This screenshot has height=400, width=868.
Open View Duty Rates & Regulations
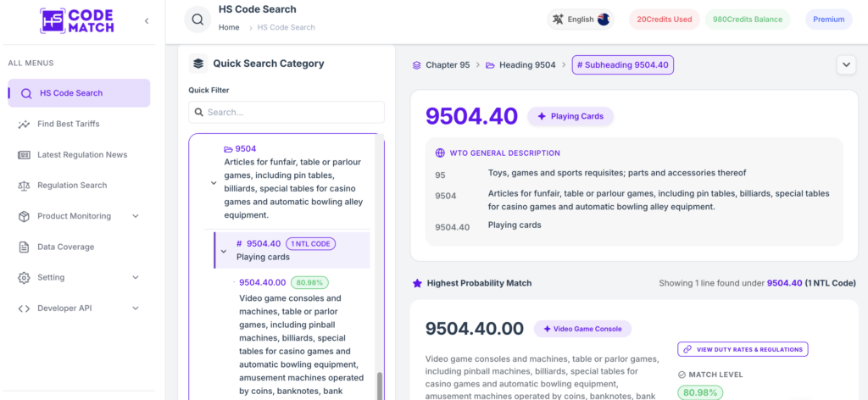743,349
